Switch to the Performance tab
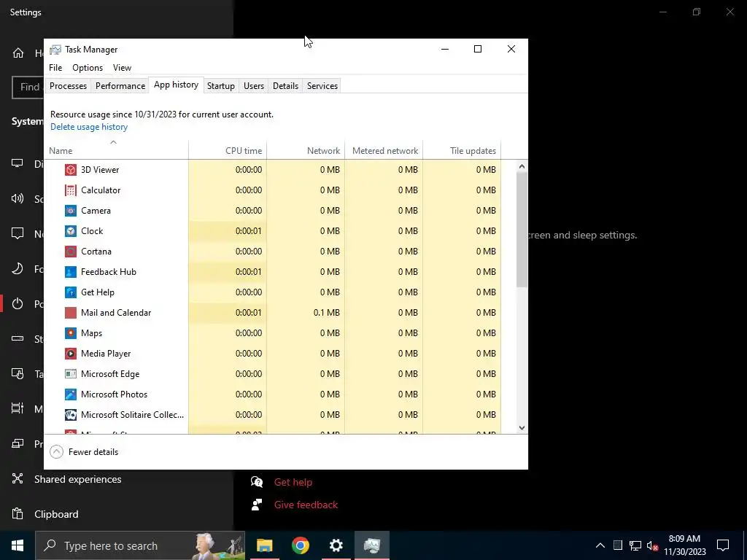Viewport: 747px width, 560px height. click(120, 86)
